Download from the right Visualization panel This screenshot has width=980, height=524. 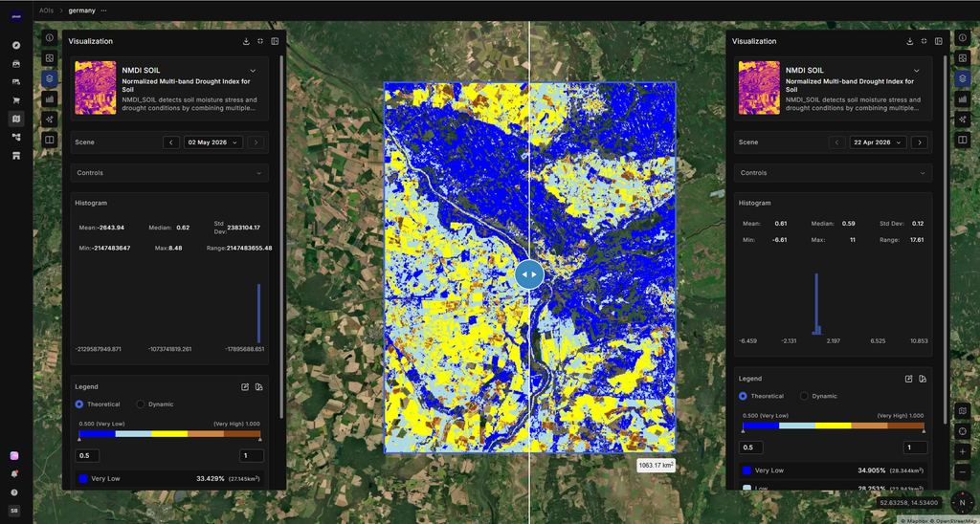coord(910,41)
